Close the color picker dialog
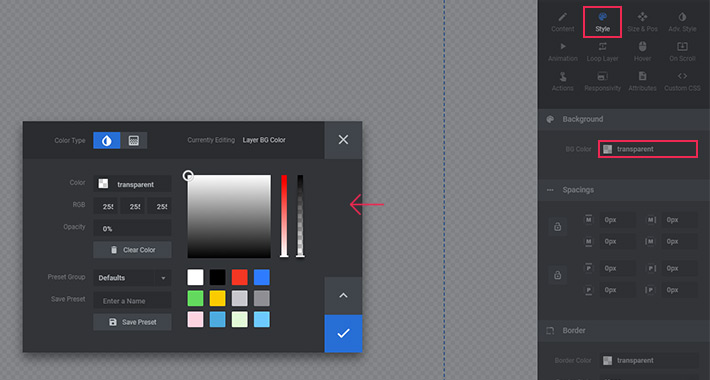Screen dimensions: 710x380 coord(343,140)
